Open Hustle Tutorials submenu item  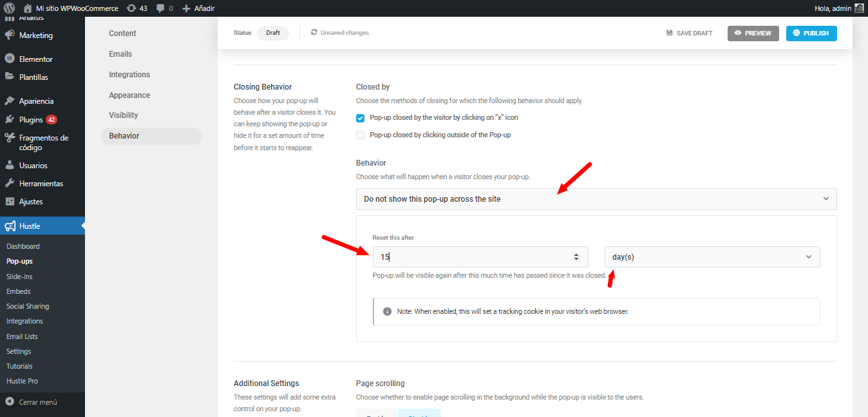tap(19, 366)
